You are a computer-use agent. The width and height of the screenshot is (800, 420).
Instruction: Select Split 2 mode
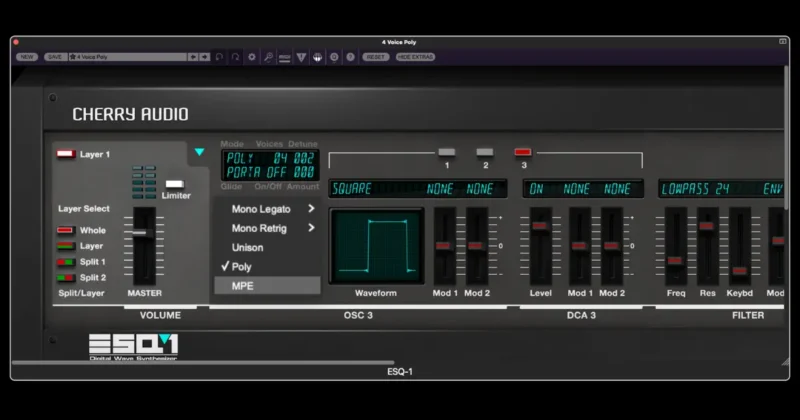(x=65, y=278)
